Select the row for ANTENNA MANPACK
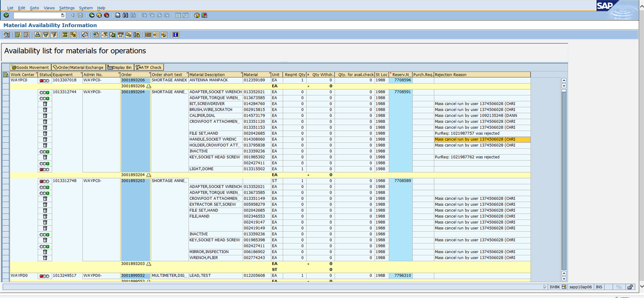644x298 pixels. 6,80
